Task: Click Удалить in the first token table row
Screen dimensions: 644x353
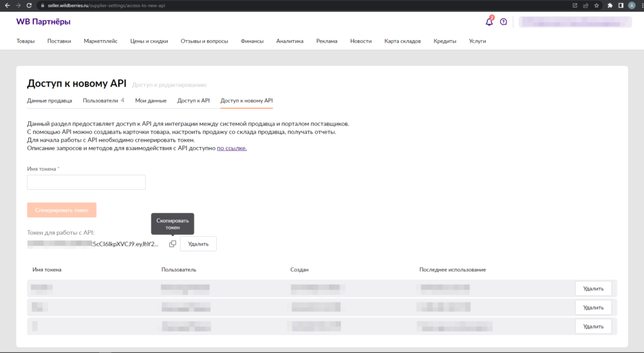Action: click(x=594, y=289)
